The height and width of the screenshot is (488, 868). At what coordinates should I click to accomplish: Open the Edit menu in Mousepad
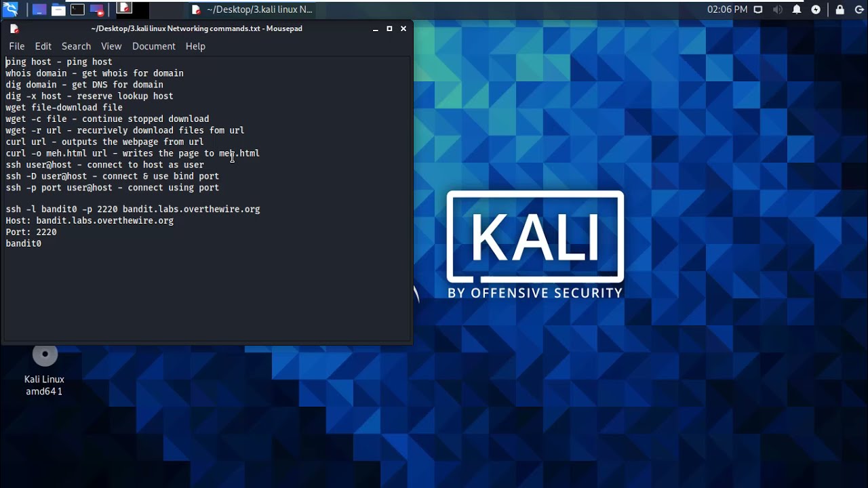(x=43, y=46)
